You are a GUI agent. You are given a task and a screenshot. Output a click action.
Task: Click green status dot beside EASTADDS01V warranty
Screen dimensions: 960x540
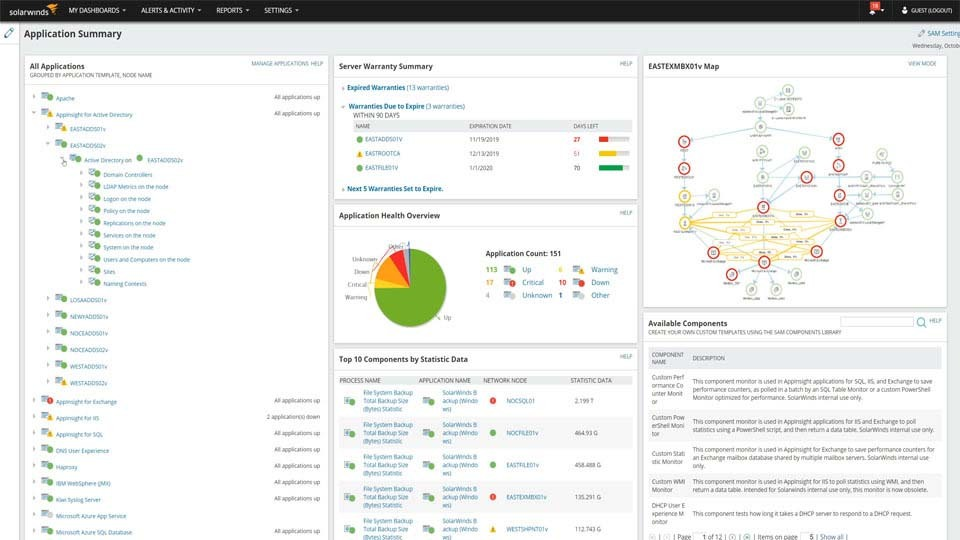coord(359,140)
